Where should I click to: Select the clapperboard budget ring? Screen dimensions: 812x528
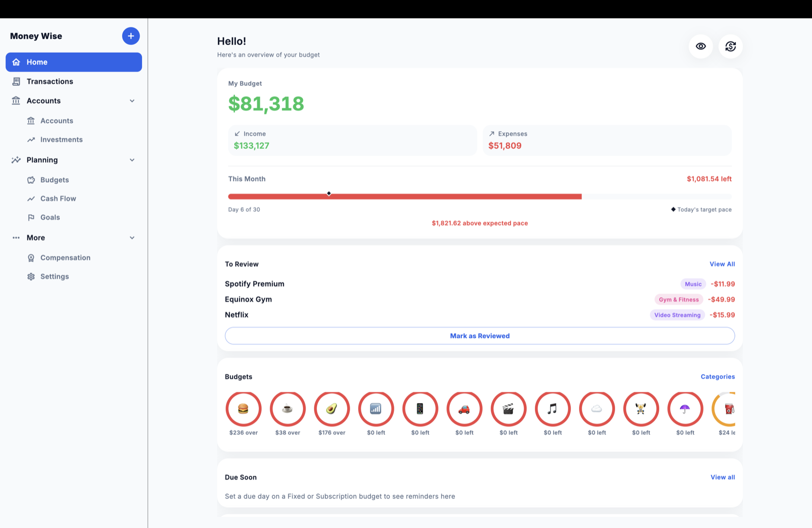[509, 409]
